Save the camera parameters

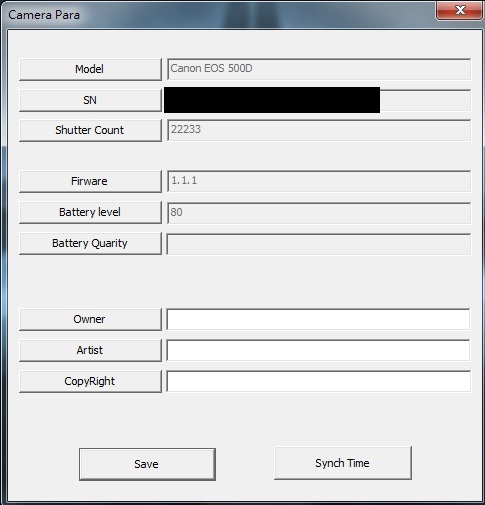point(147,464)
